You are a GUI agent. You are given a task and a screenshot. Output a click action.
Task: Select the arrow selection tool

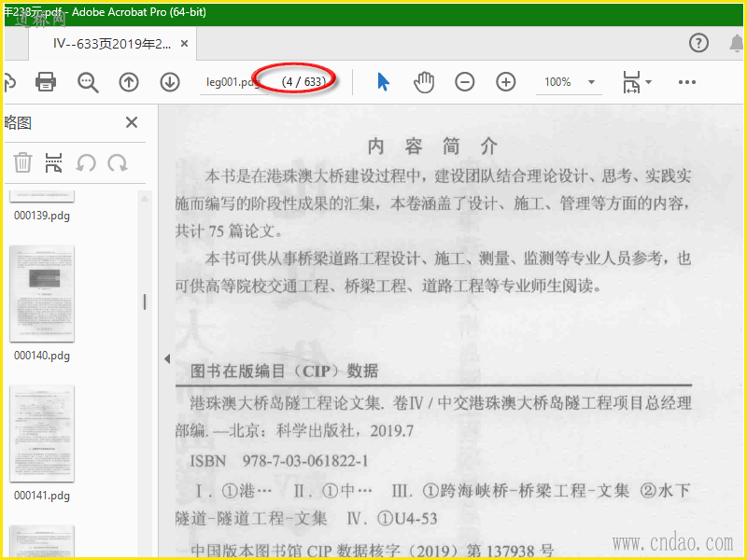tap(383, 82)
